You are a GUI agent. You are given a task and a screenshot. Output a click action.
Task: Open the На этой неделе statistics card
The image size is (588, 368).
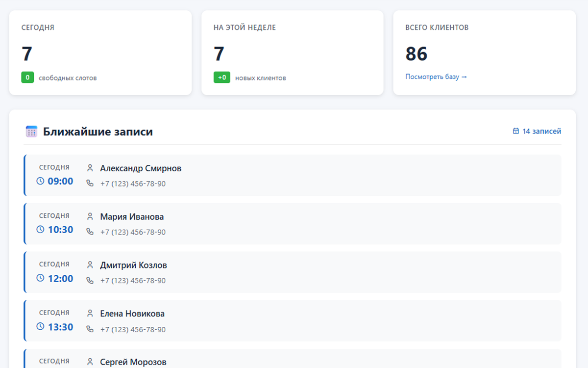click(292, 53)
